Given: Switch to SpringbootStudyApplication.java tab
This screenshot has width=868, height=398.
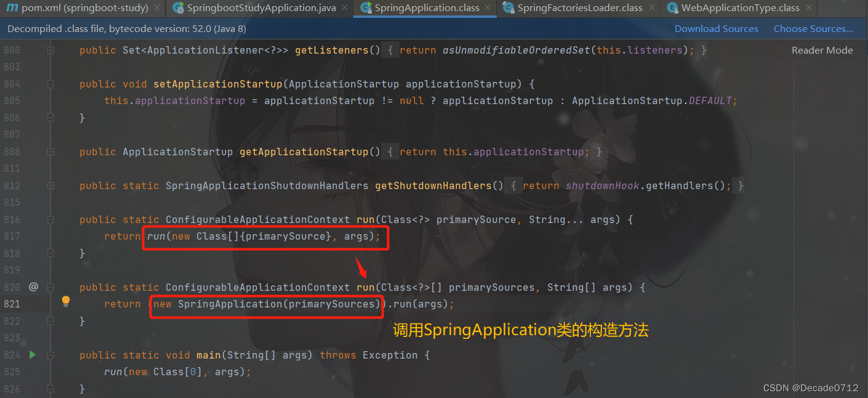Looking at the screenshot, I should [x=261, y=8].
